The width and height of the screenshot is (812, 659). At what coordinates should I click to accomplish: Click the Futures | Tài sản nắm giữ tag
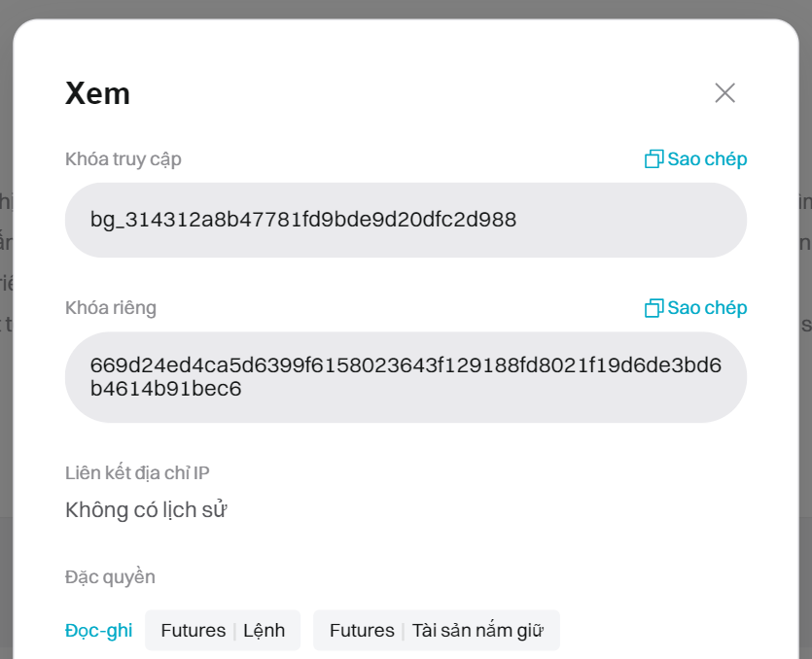[436, 631]
